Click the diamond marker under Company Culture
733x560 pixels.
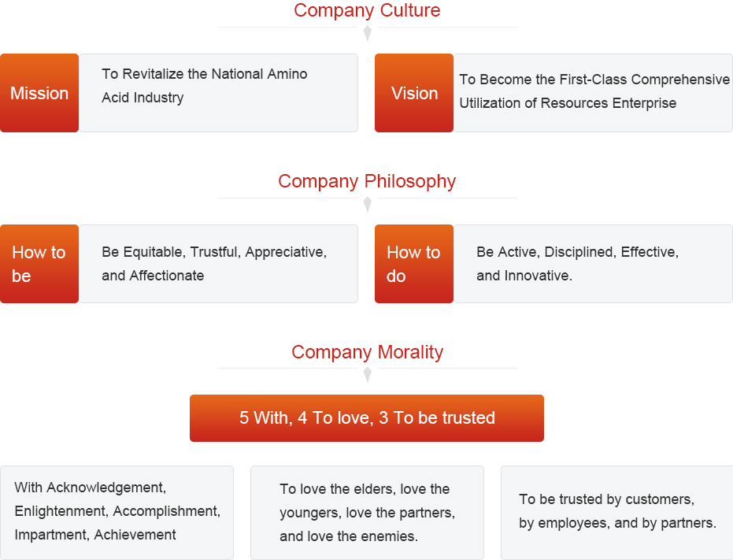tap(367, 34)
